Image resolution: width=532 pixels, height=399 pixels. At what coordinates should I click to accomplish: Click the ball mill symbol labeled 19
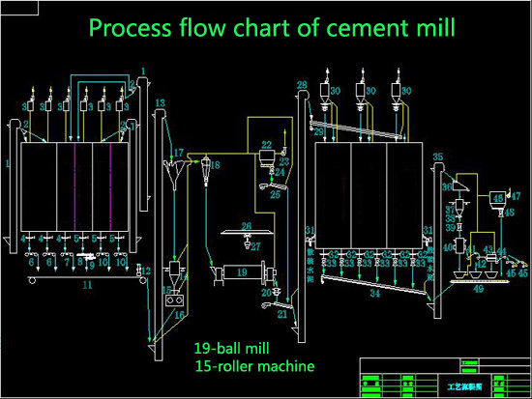244,272
